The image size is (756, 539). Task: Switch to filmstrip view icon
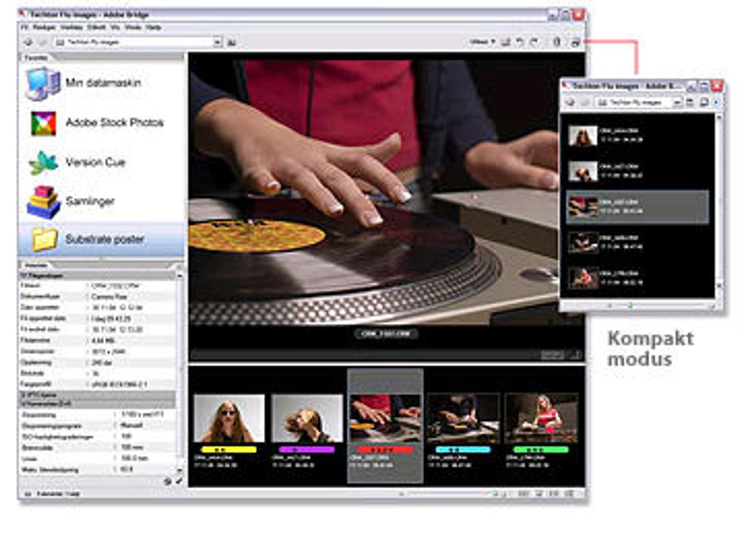[539, 494]
